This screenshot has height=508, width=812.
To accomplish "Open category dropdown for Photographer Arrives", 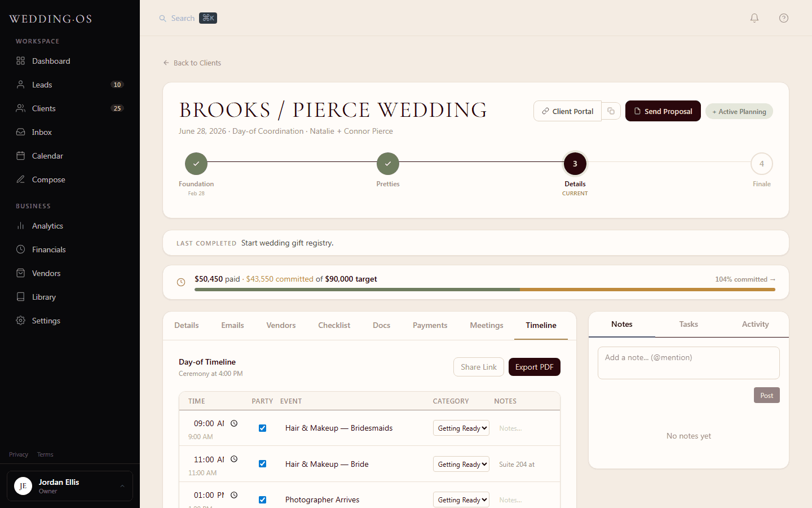I will [461, 500].
